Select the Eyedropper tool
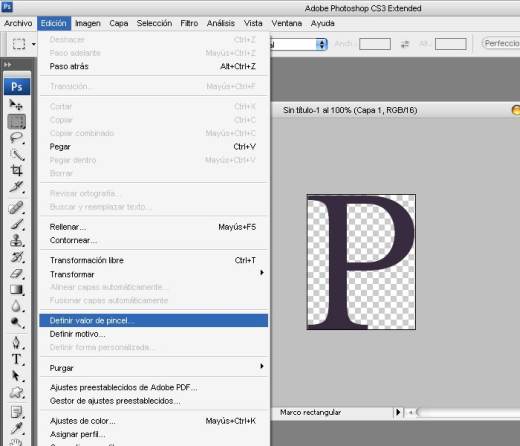The width and height of the screenshot is (520, 446). [17, 428]
